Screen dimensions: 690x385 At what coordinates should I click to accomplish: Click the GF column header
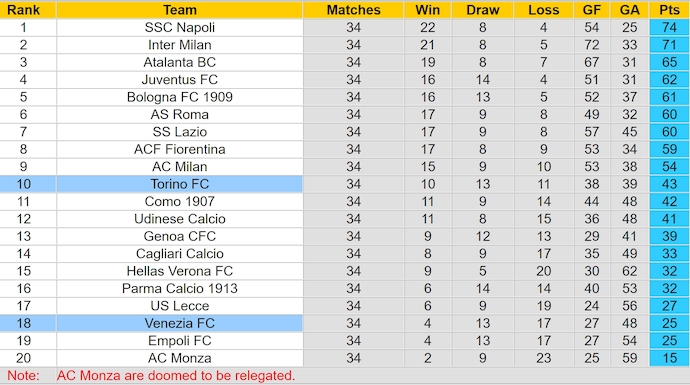click(592, 10)
